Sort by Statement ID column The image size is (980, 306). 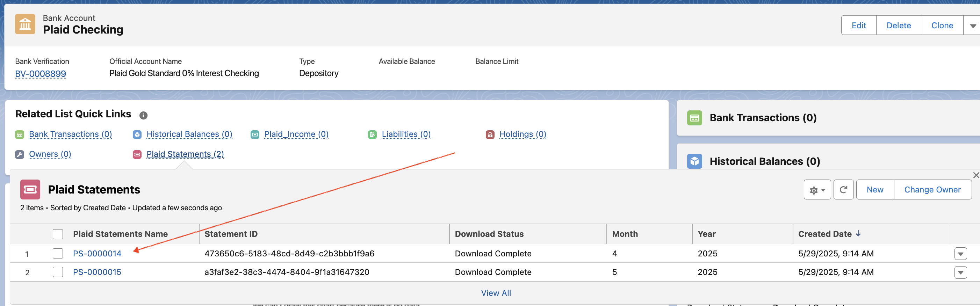tap(231, 234)
